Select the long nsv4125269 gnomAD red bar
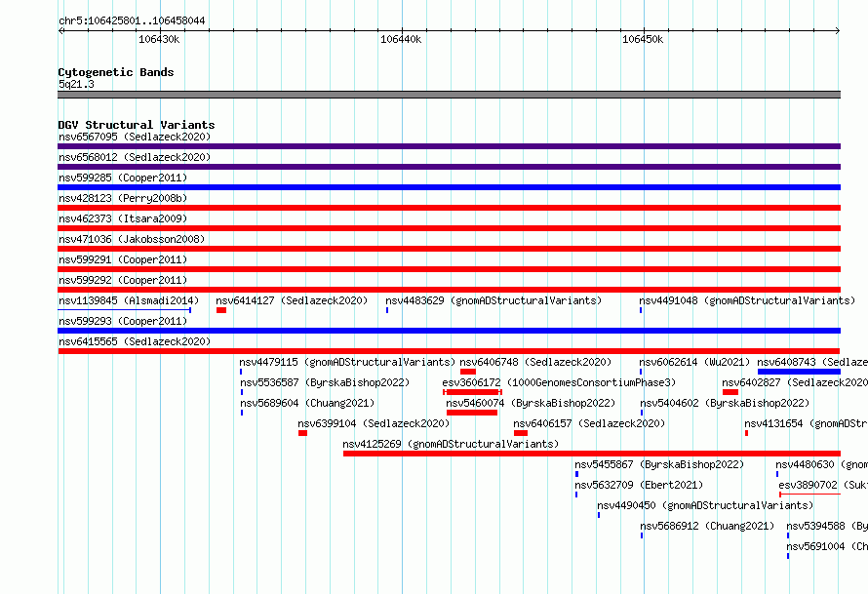This screenshot has width=868, height=594. (592, 454)
